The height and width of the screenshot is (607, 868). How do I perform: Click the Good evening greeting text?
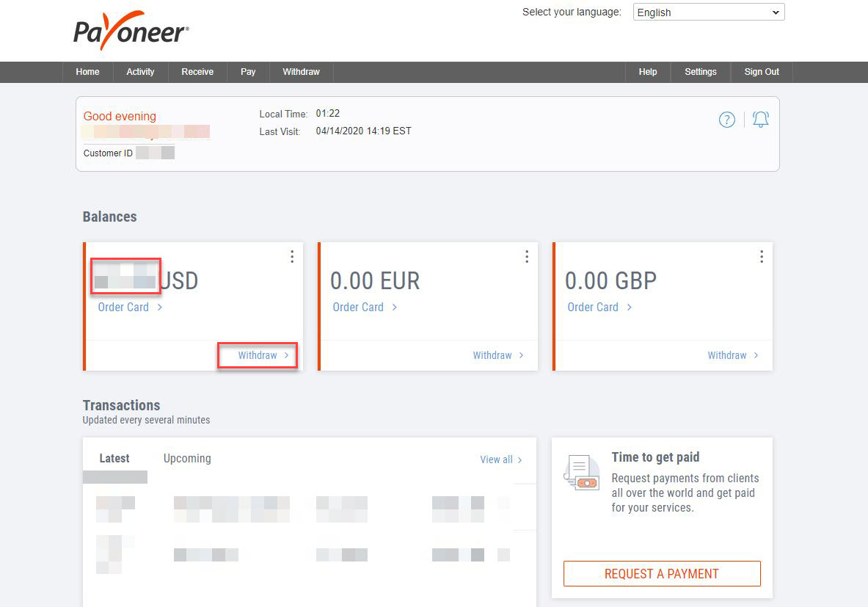click(120, 116)
